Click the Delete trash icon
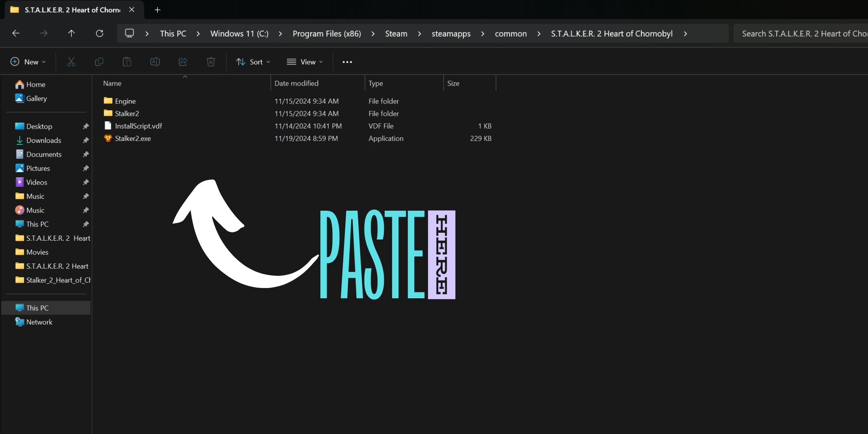 point(211,62)
